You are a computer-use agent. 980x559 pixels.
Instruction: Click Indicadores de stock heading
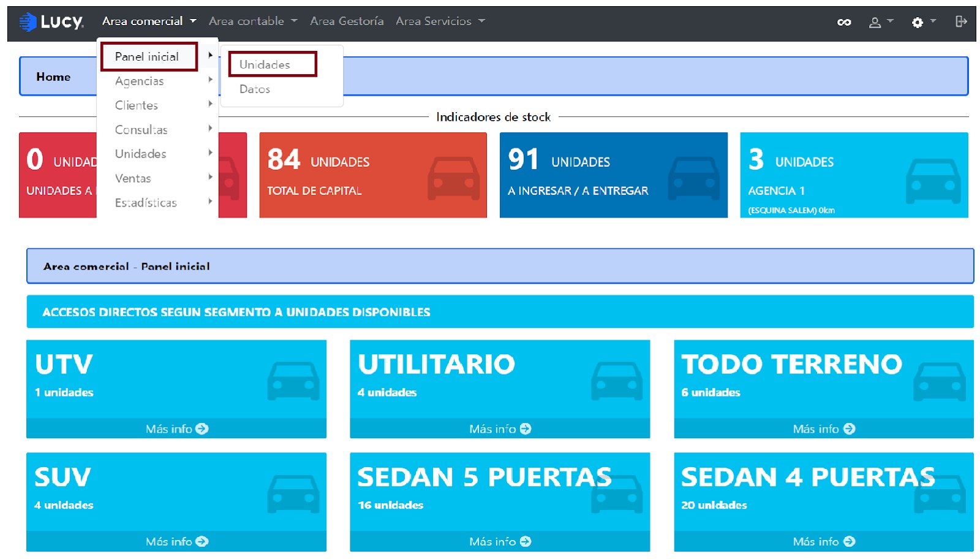(493, 117)
